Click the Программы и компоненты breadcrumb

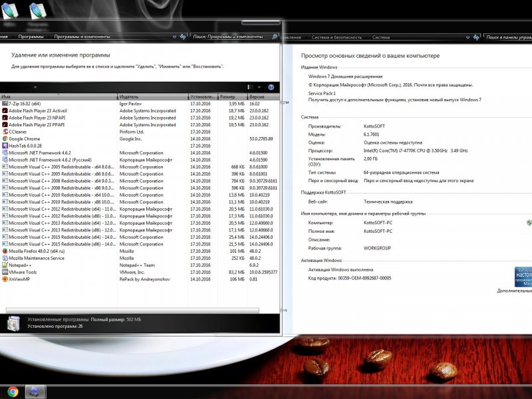(82, 37)
